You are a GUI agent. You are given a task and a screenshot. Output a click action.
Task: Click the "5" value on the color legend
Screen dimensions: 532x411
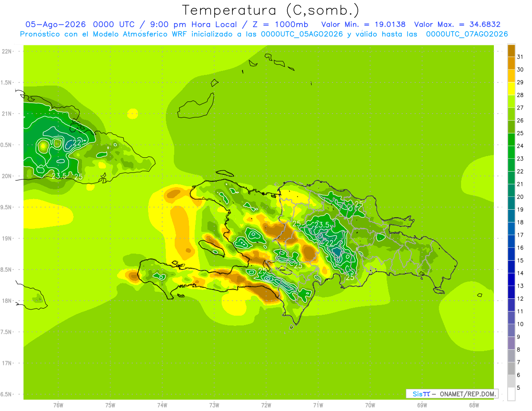point(519,388)
